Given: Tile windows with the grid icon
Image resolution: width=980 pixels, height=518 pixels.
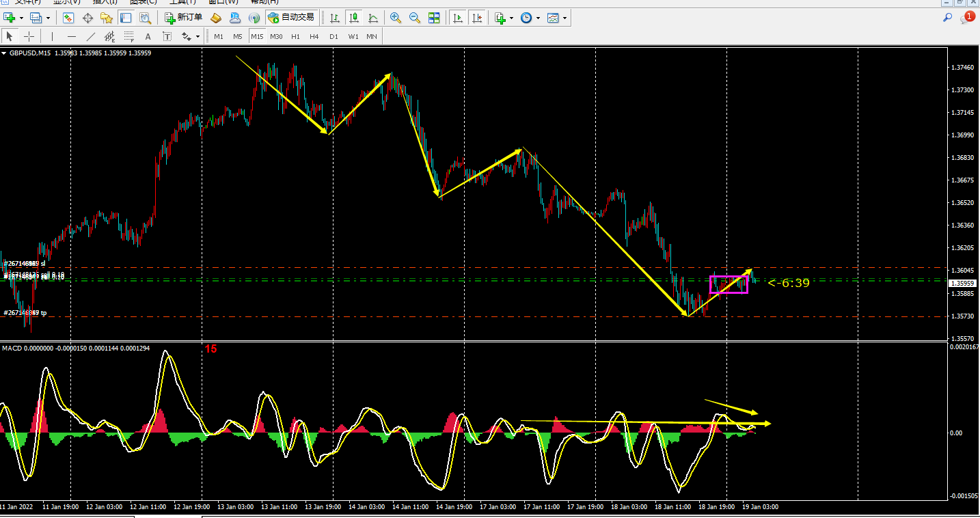Looking at the screenshot, I should tap(434, 18).
